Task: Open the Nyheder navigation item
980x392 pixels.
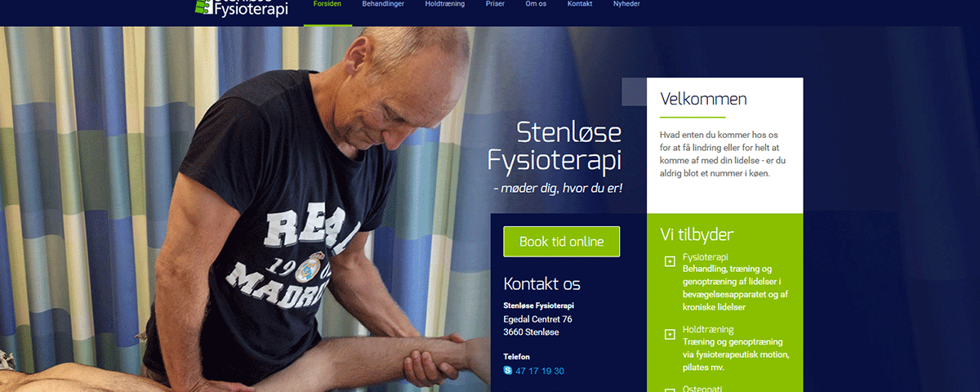Action: 626,4
